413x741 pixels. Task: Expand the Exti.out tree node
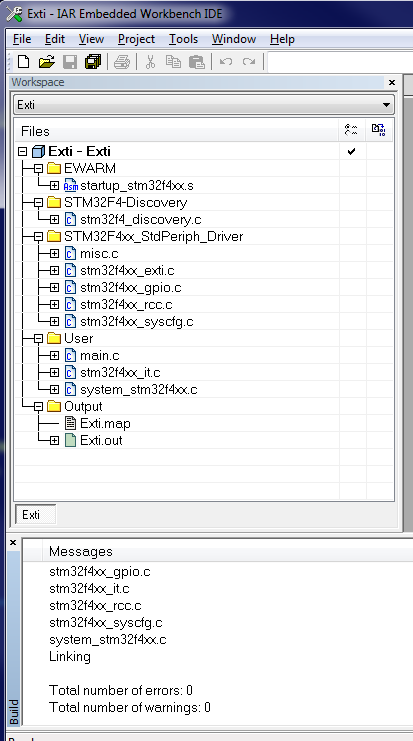(54, 440)
